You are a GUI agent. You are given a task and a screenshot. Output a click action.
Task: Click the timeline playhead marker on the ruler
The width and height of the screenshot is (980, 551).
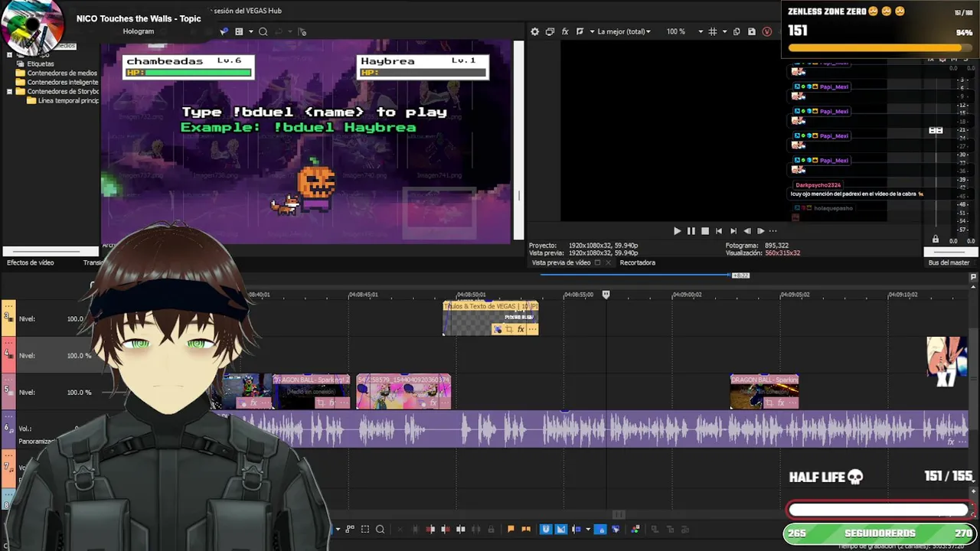pyautogui.click(x=606, y=295)
